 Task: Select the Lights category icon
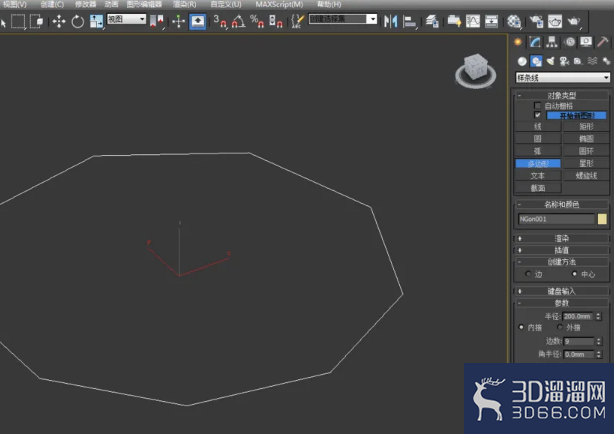click(x=550, y=61)
